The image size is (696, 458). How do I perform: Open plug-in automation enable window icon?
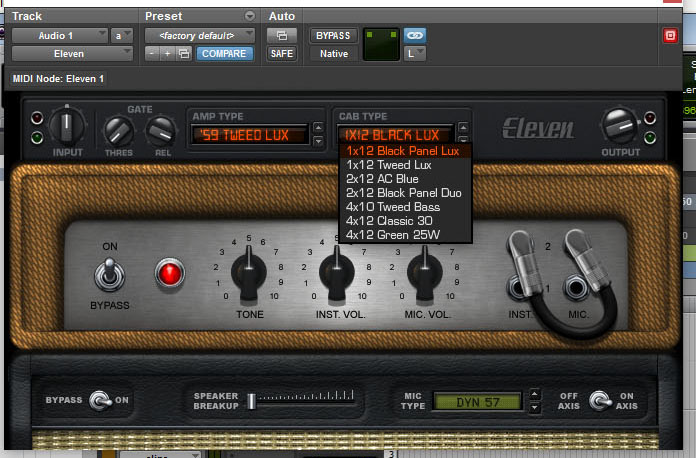click(x=282, y=36)
